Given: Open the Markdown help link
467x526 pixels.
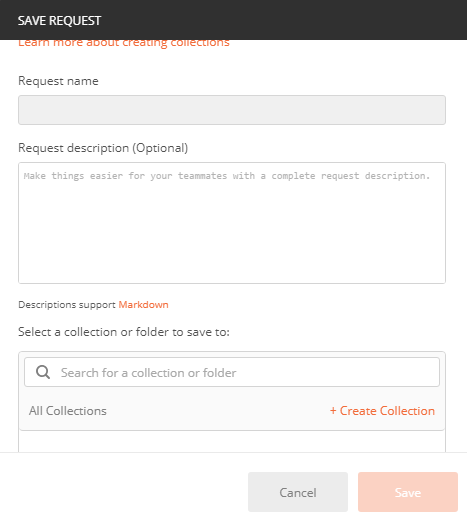Looking at the screenshot, I should point(143,305).
